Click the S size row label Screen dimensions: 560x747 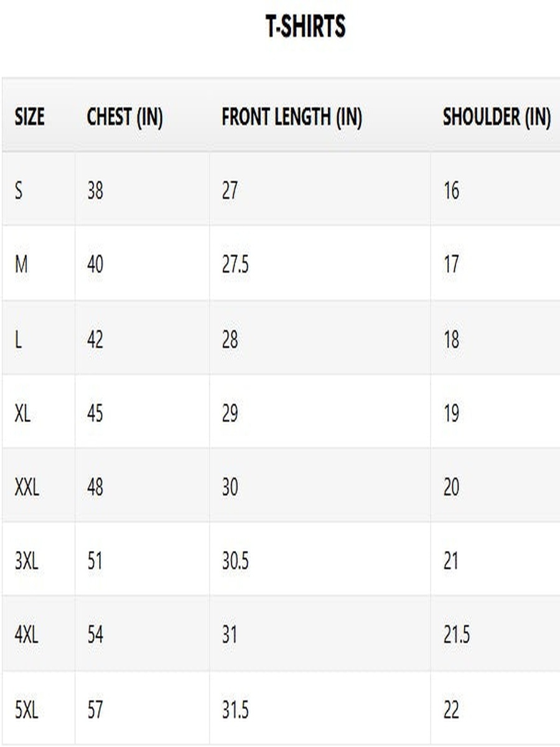click(19, 190)
